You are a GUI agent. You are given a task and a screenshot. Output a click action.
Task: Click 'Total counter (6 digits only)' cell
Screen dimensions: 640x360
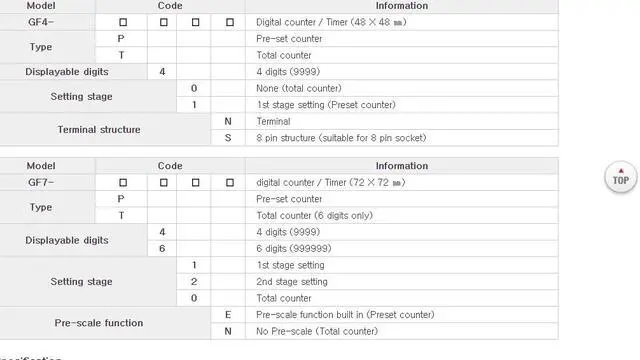[402, 216]
